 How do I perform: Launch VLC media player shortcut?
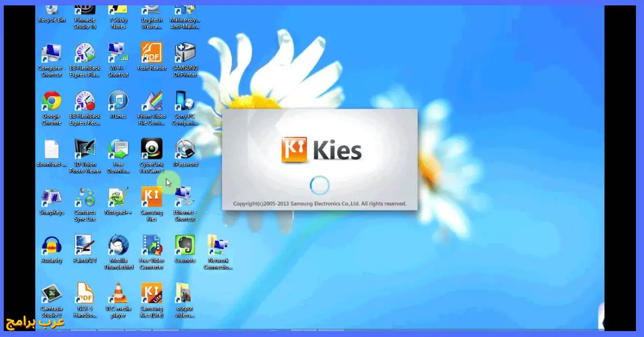(x=118, y=301)
